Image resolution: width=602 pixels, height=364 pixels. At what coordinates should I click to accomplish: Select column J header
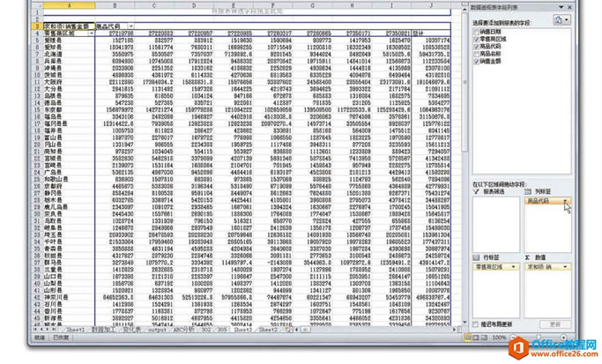point(431,5)
